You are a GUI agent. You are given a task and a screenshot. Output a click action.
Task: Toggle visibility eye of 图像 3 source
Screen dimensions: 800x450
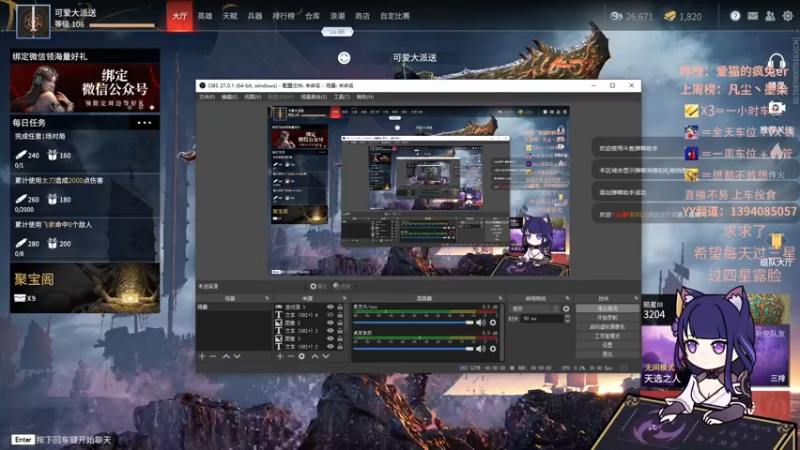pyautogui.click(x=330, y=338)
